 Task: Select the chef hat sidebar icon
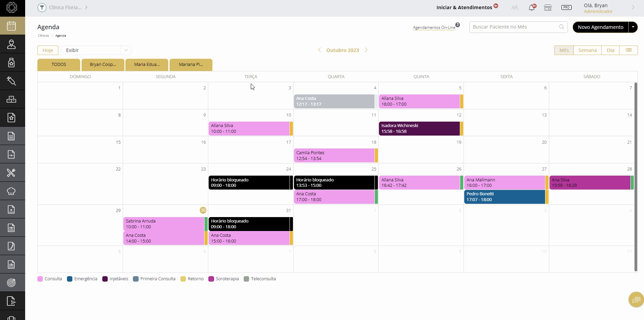coord(12,191)
